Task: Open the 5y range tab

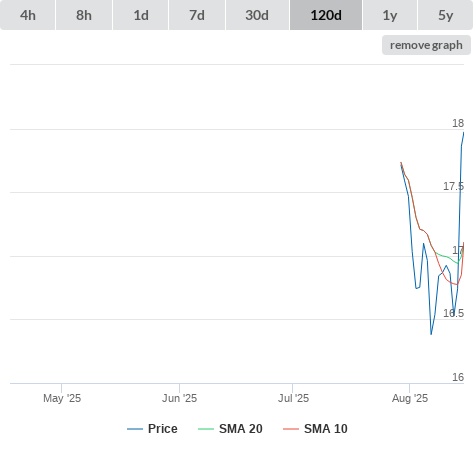Action: [x=446, y=15]
